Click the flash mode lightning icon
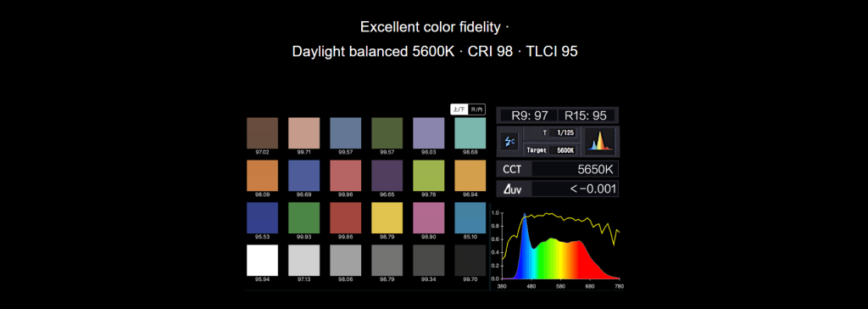This screenshot has width=868, height=309. coord(509,142)
